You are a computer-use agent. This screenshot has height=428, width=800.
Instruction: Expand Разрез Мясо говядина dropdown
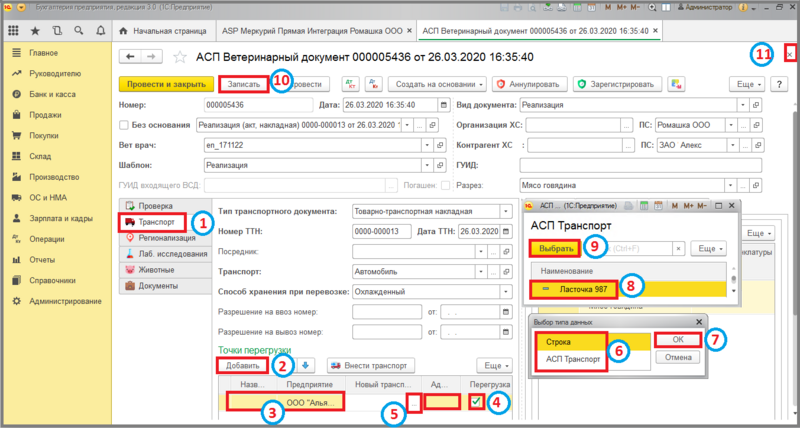(x=733, y=186)
